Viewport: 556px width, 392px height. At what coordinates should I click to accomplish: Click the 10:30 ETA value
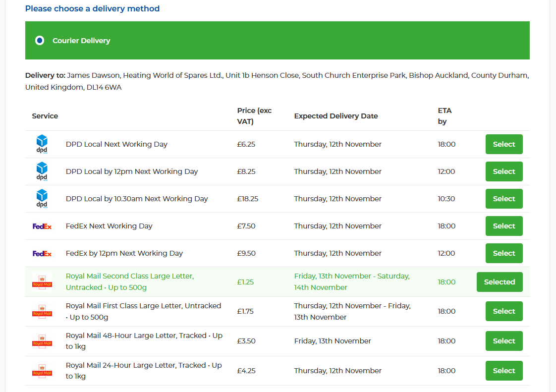446,199
